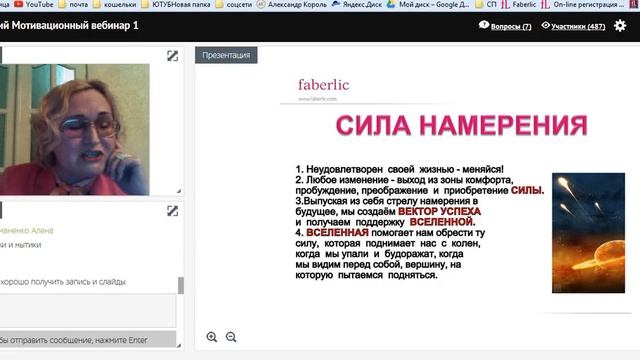The image size is (640, 360).
Task: Open the Яндекс.Диск bookmark
Action: coord(357,4)
